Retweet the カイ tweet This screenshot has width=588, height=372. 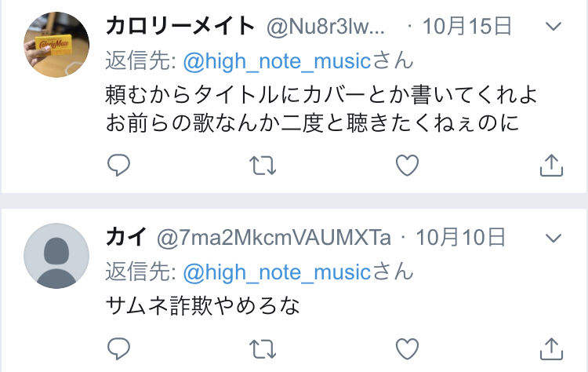coord(263,349)
